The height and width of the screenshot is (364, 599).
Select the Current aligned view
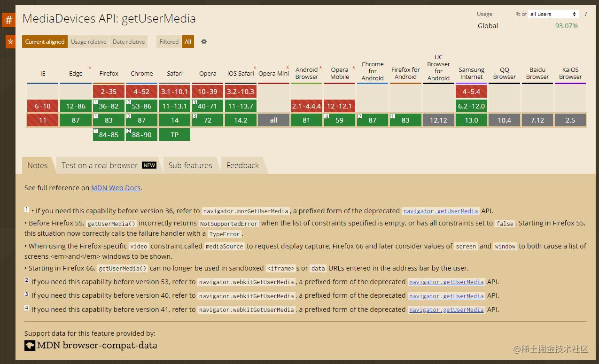point(45,42)
